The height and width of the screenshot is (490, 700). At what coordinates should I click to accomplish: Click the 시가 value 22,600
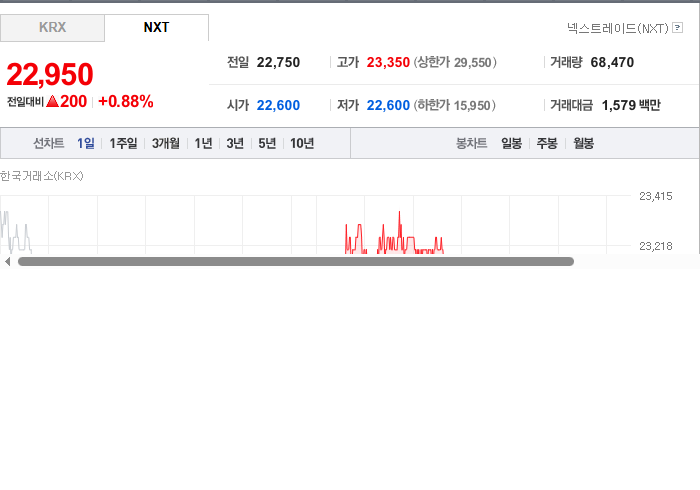[278, 105]
